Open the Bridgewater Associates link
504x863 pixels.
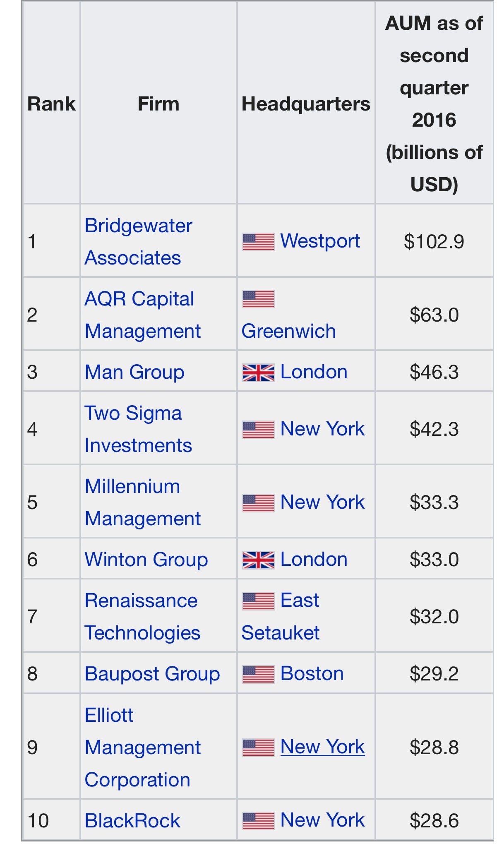[138, 242]
